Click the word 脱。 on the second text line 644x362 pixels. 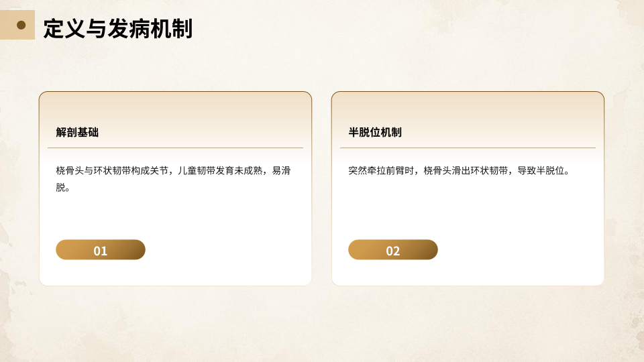(62, 188)
